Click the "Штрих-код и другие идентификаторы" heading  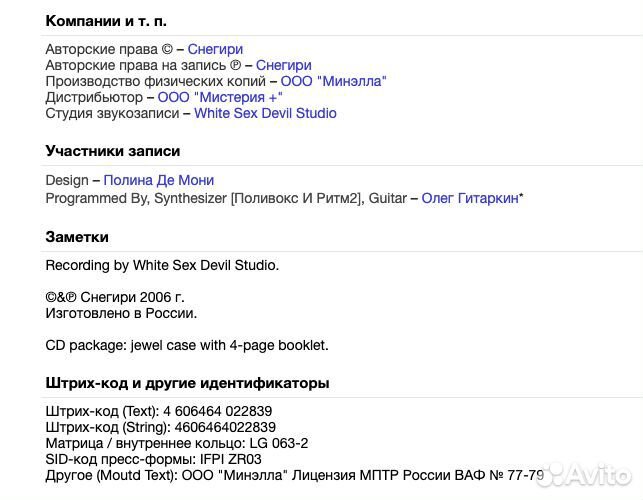[187, 383]
